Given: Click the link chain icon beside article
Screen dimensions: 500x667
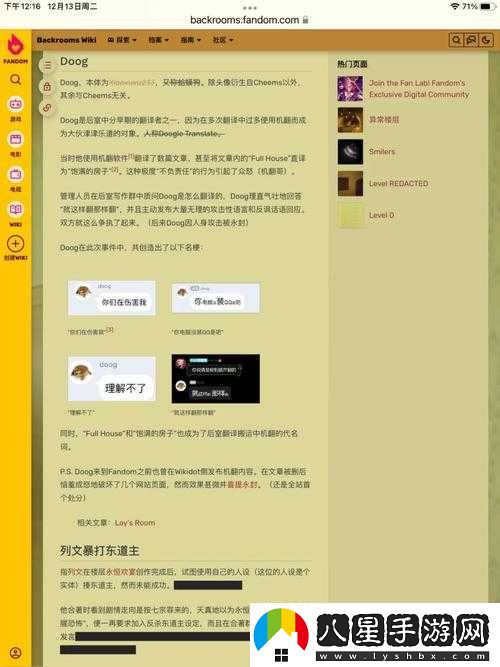Looking at the screenshot, I should (47, 108).
